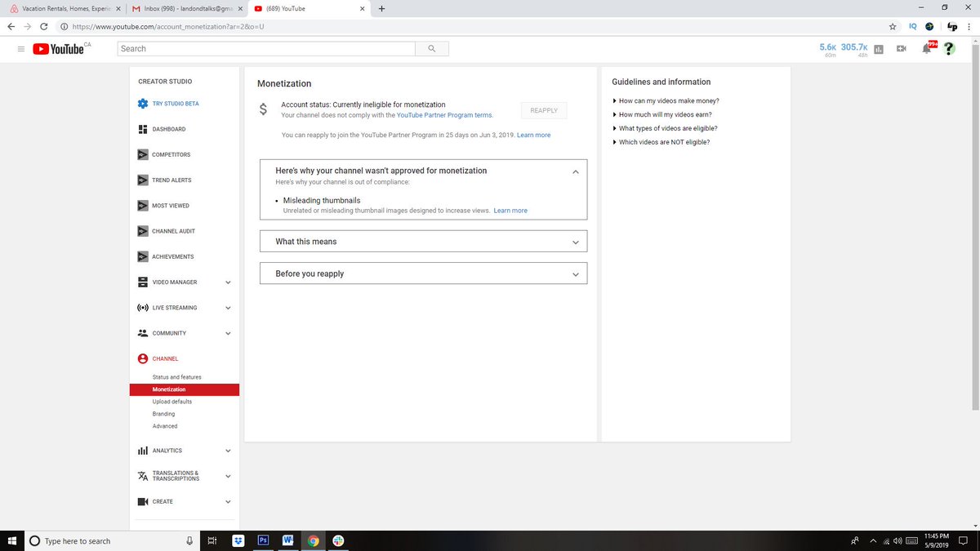980x551 pixels.
Task: Click the Reapply button
Action: [x=544, y=110]
